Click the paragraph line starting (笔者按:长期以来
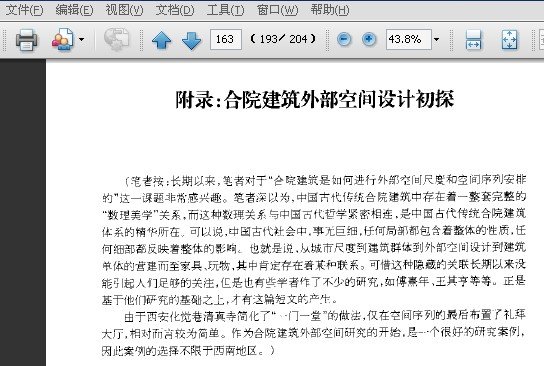This screenshot has width=544, height=366. coord(325,180)
